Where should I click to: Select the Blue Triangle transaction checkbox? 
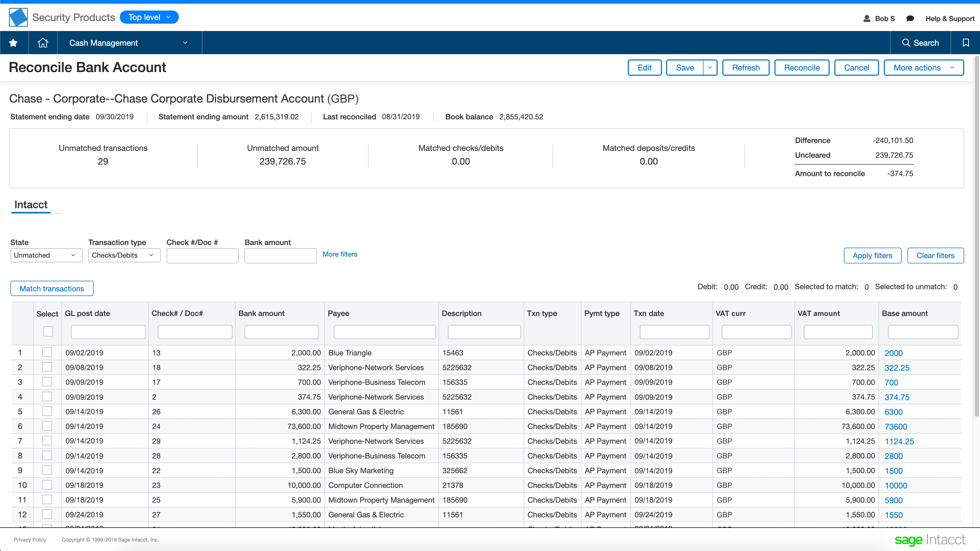[x=47, y=352]
